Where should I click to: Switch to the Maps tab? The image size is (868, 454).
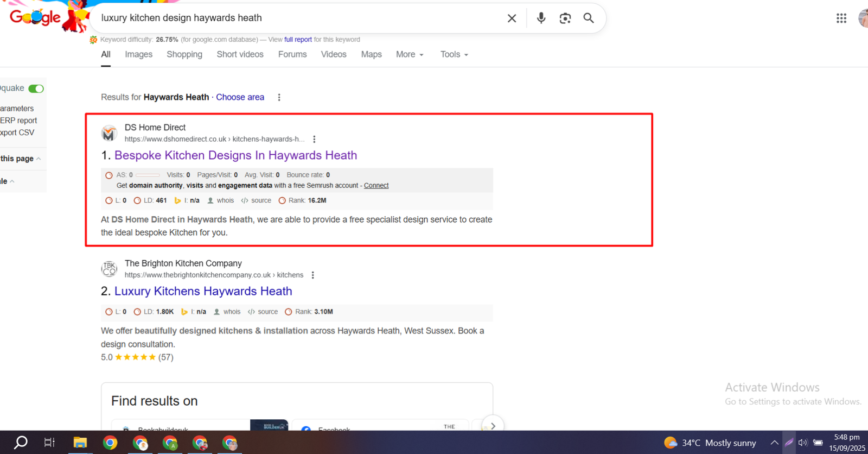pos(371,54)
